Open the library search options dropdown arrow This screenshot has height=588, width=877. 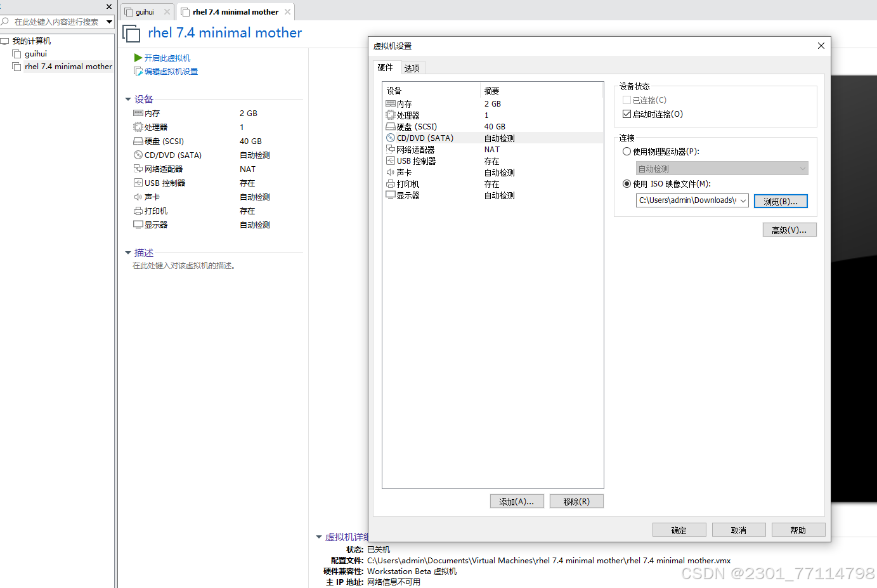109,22
